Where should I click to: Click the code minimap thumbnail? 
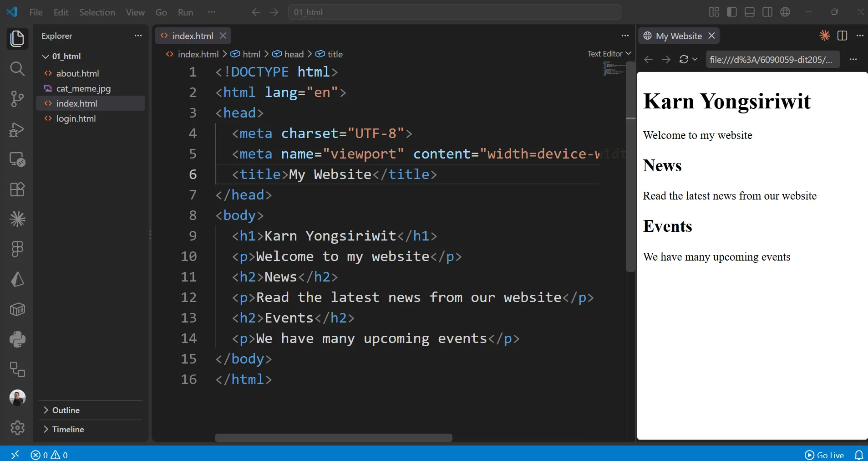pyautogui.click(x=614, y=68)
